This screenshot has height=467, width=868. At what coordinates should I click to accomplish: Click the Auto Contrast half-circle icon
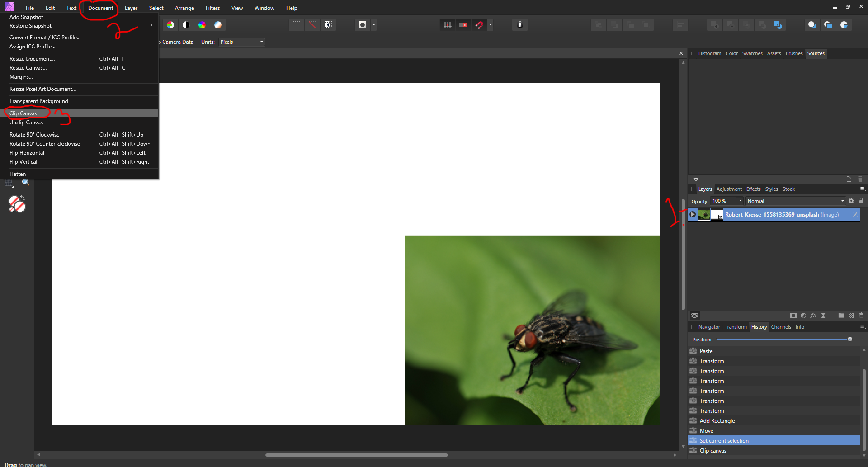pyautogui.click(x=186, y=25)
